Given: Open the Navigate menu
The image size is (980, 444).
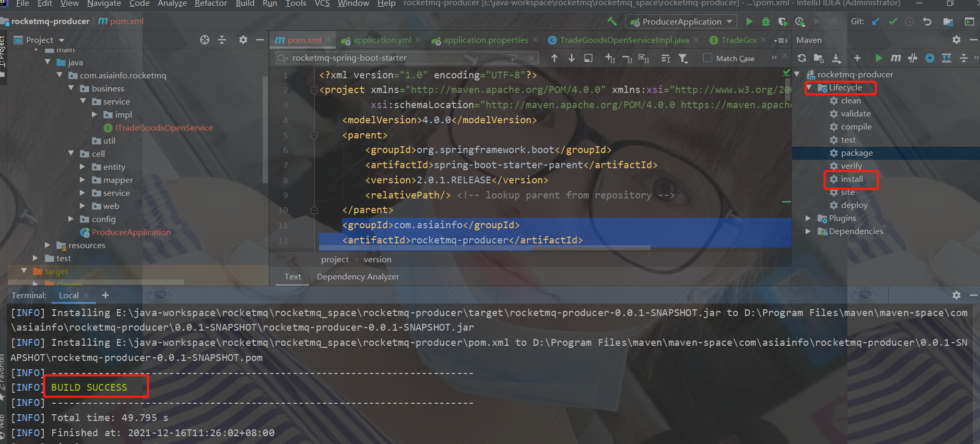Looking at the screenshot, I should [x=104, y=4].
